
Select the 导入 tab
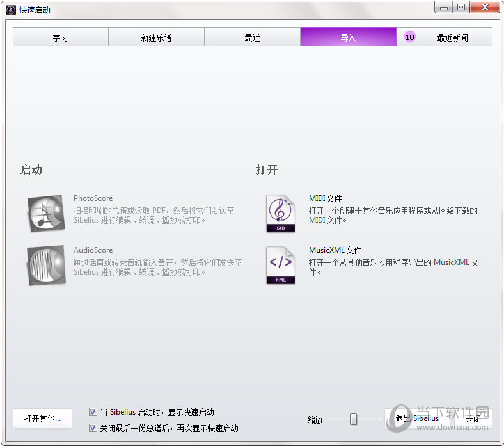click(x=348, y=37)
